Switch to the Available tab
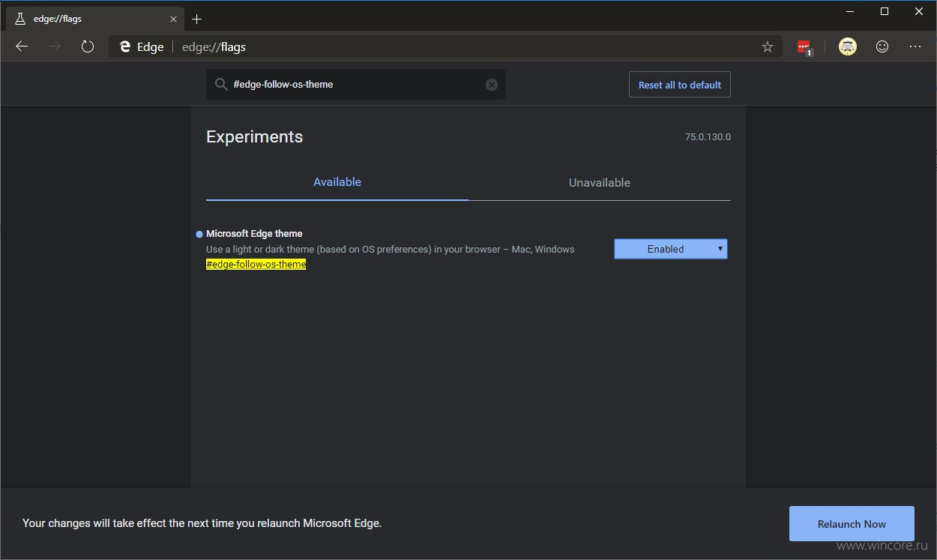This screenshot has width=937, height=560. click(x=337, y=182)
